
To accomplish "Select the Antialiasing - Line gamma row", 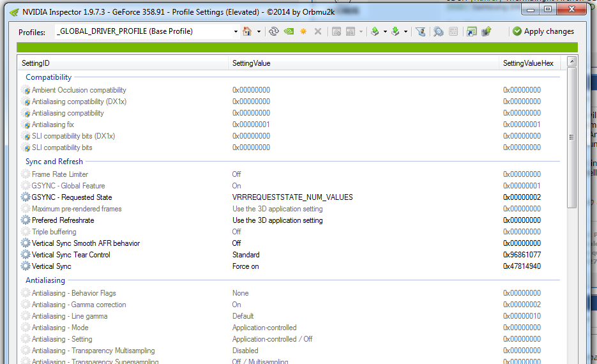I will click(289, 316).
